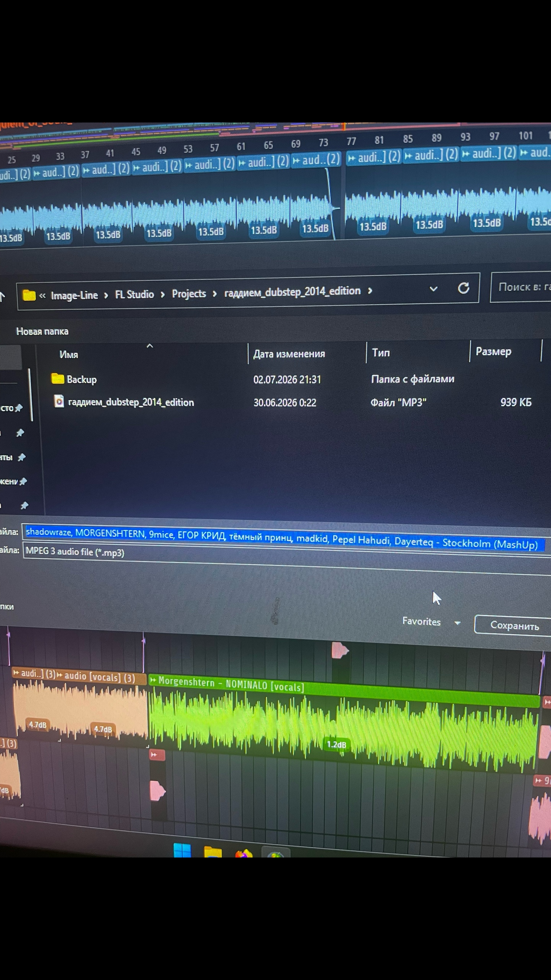551x980 pixels.
Task: Click the date 02.07.2026 21:31
Action: 287,379
